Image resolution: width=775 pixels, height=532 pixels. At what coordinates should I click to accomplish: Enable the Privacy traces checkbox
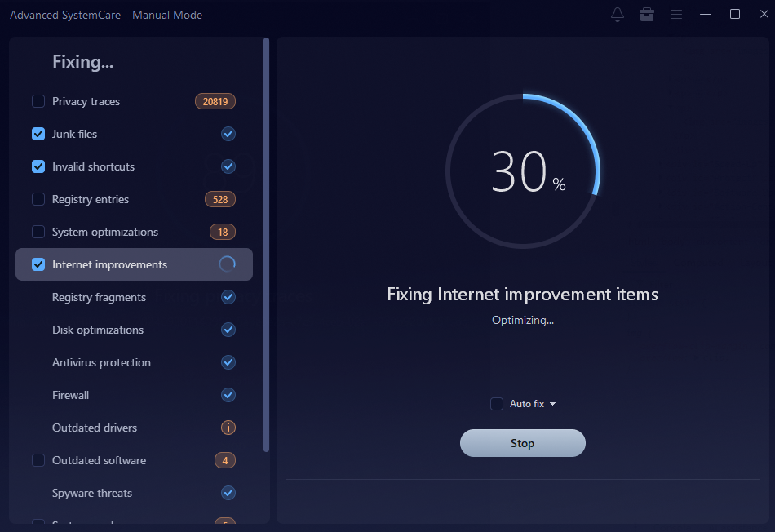[38, 101]
